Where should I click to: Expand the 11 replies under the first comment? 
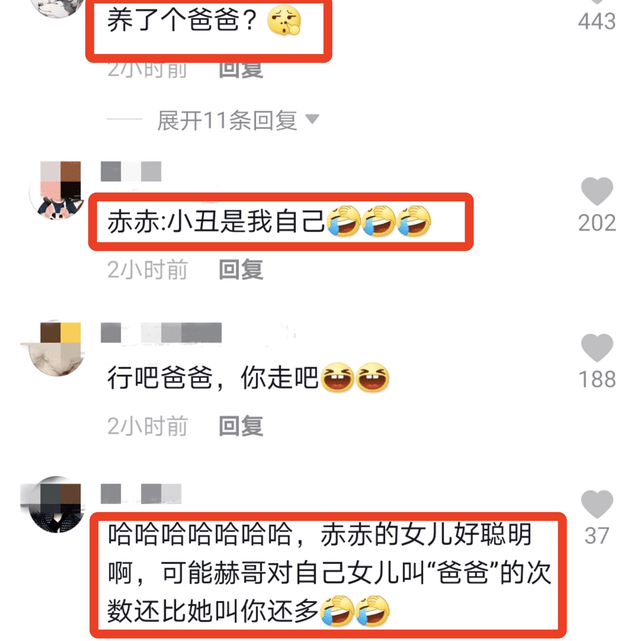click(x=227, y=120)
